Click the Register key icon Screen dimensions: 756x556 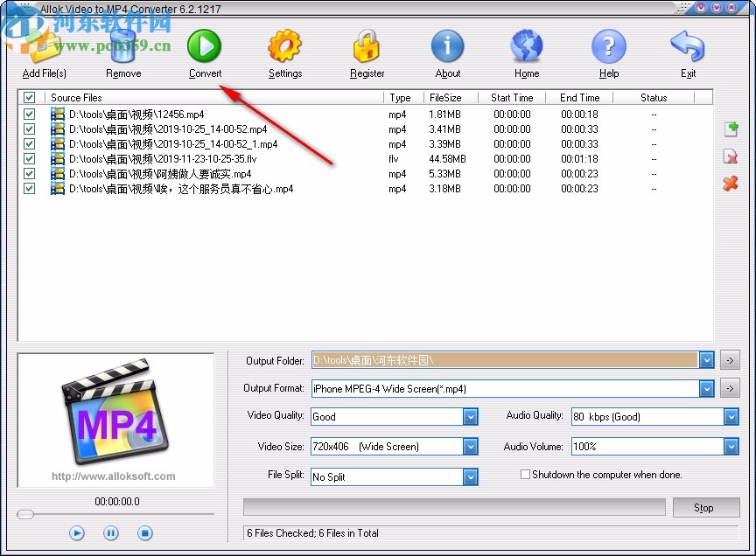[367, 46]
